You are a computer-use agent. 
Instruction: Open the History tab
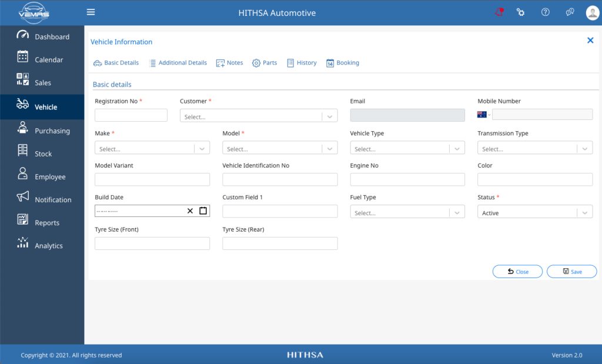(302, 63)
